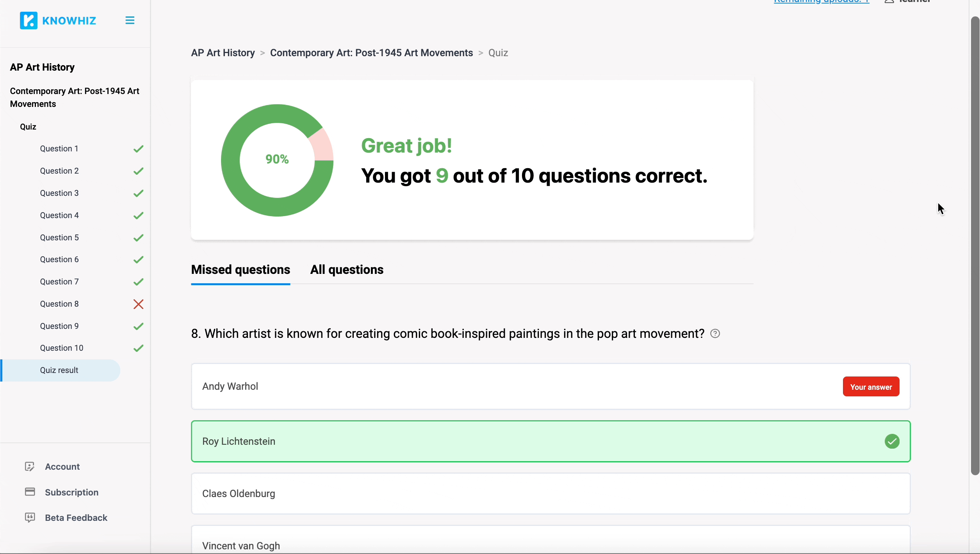Open the Account section
The height and width of the screenshot is (554, 980).
click(63, 466)
